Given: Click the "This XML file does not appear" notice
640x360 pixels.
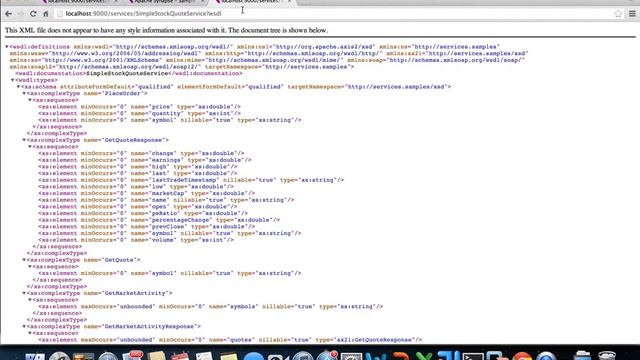Looking at the screenshot, I should coord(166,30).
